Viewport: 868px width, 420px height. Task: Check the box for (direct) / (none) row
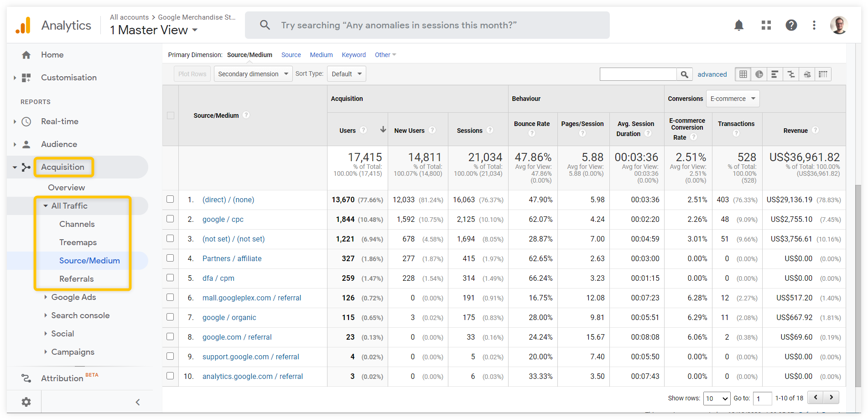[x=170, y=199]
